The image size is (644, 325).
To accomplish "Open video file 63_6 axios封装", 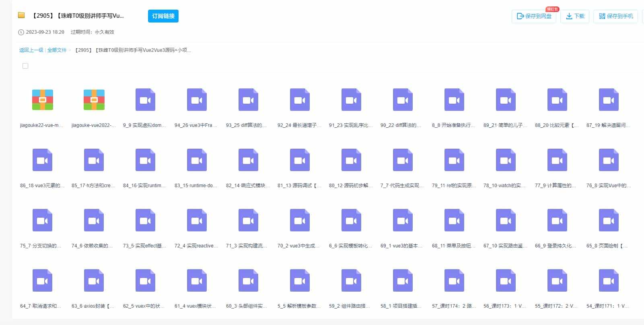I will click(94, 280).
